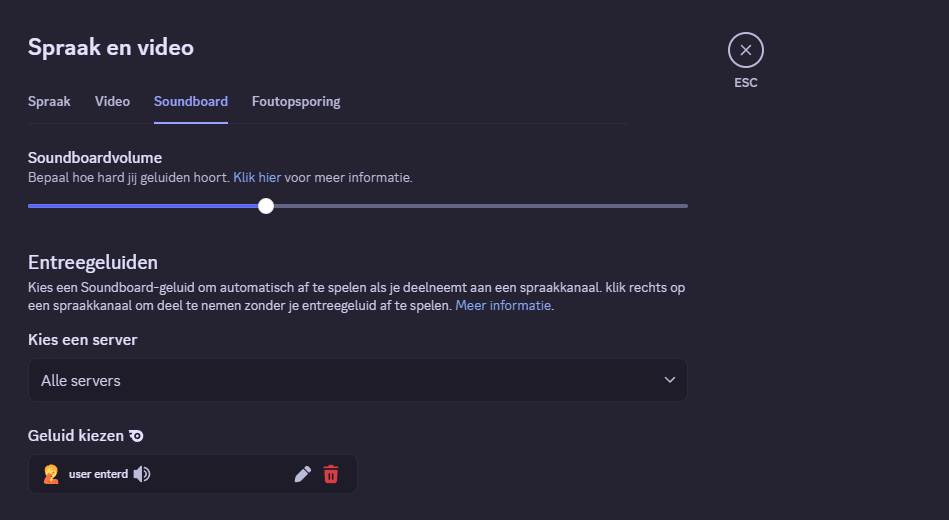949x520 pixels.
Task: Preview the 'user enterd' sound speaker icon
Action: [x=142, y=474]
